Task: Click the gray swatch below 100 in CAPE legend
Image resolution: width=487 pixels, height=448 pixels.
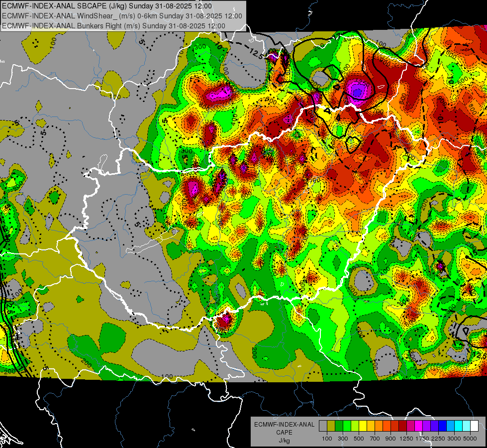Action: pos(323,426)
